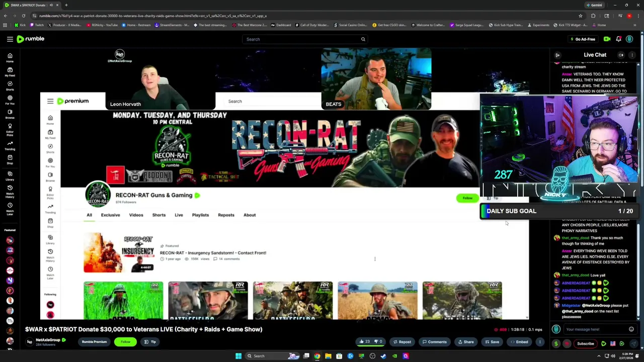The image size is (644, 362).
Task: Open the StreamElements bookmark
Action: 172,25
